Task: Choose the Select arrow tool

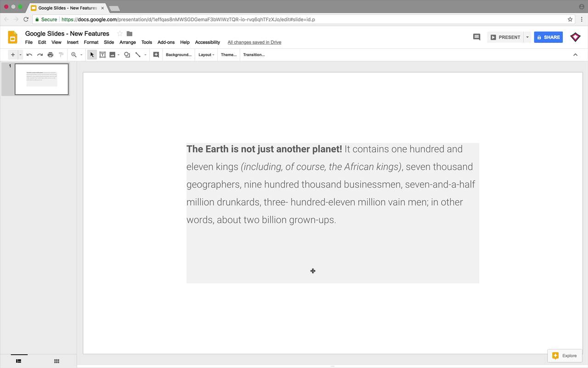Action: pyautogui.click(x=92, y=55)
